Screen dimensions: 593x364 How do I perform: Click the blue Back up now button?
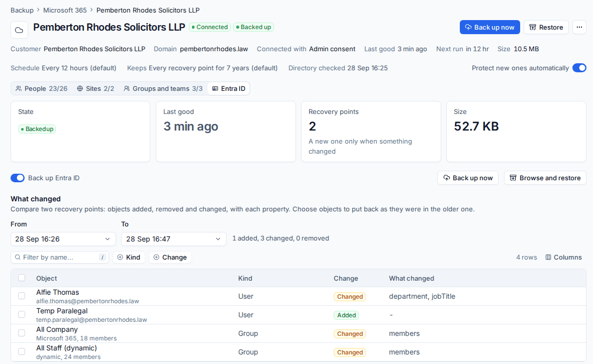tap(490, 27)
